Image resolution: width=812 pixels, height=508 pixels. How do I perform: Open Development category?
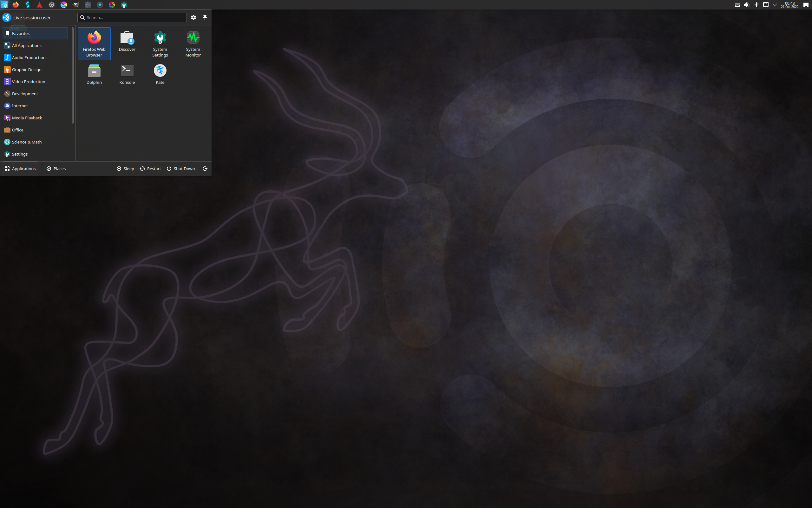35,94
